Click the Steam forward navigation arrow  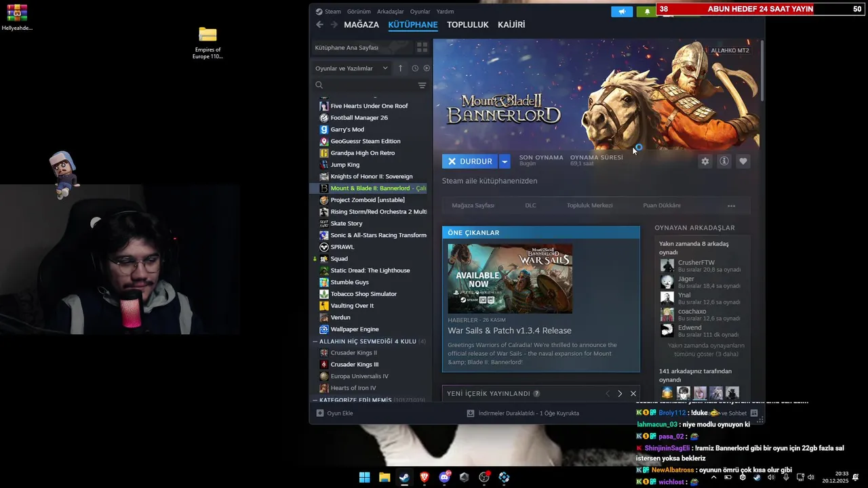point(334,24)
